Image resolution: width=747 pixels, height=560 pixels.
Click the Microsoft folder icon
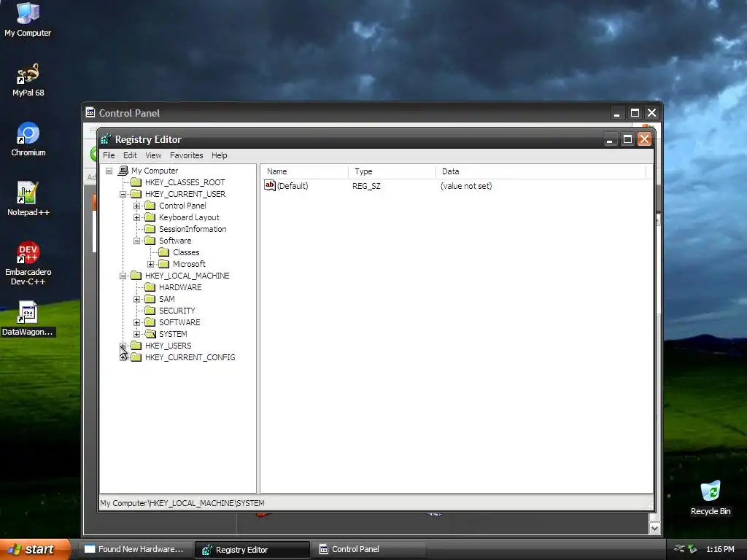164,264
